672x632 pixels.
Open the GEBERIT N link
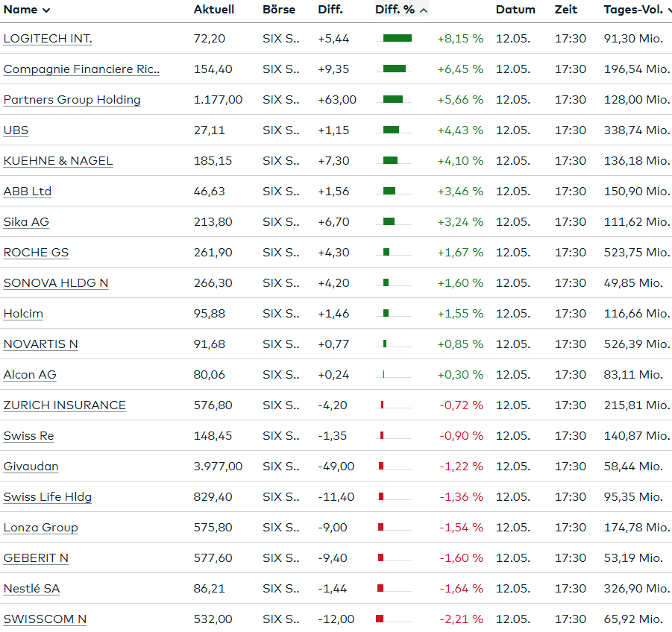coord(36,558)
